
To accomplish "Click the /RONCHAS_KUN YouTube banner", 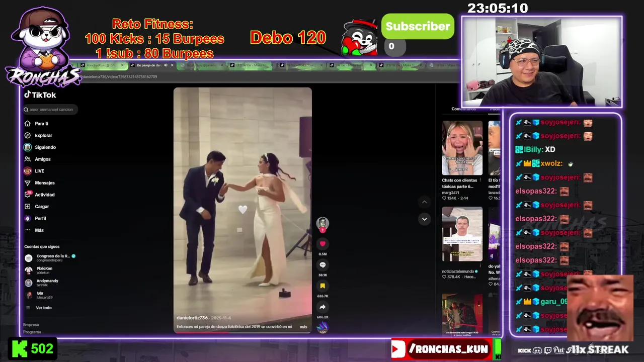I will pos(441,349).
